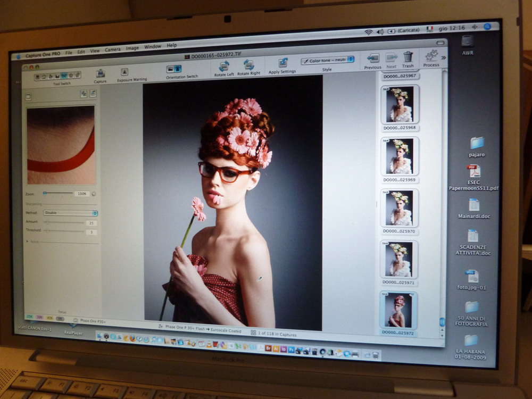Open the pajaro folder on desktop
The width and height of the screenshot is (532, 399).
point(477,143)
